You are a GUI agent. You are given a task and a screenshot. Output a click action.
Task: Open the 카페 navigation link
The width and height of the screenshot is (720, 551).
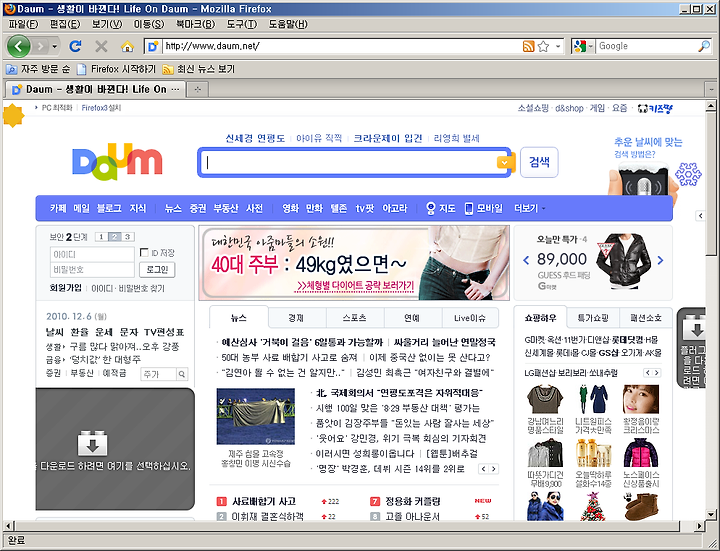pos(58,208)
